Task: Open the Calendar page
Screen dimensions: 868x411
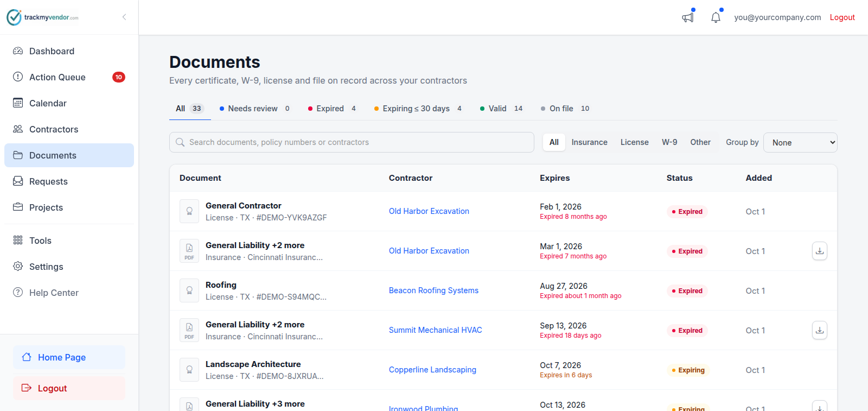Action: tap(69, 103)
